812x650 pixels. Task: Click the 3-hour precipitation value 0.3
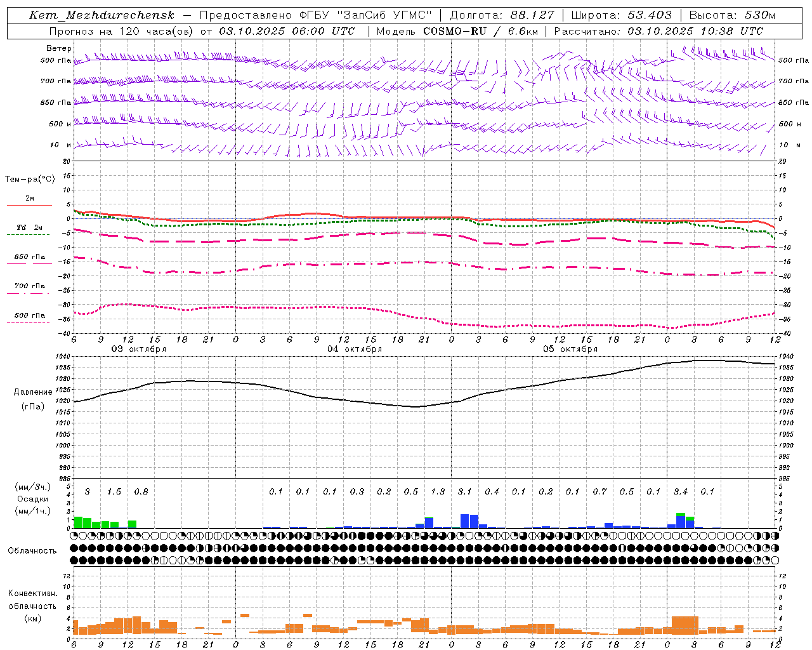357,492
